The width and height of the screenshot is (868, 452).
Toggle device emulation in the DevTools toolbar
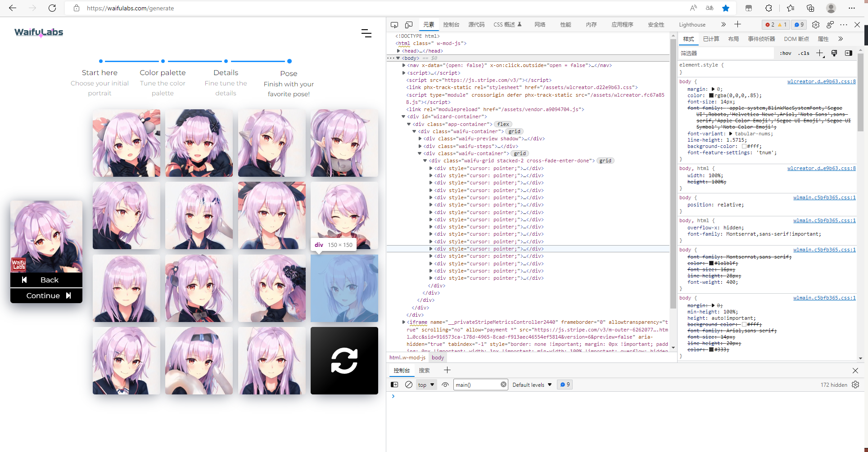tap(409, 25)
